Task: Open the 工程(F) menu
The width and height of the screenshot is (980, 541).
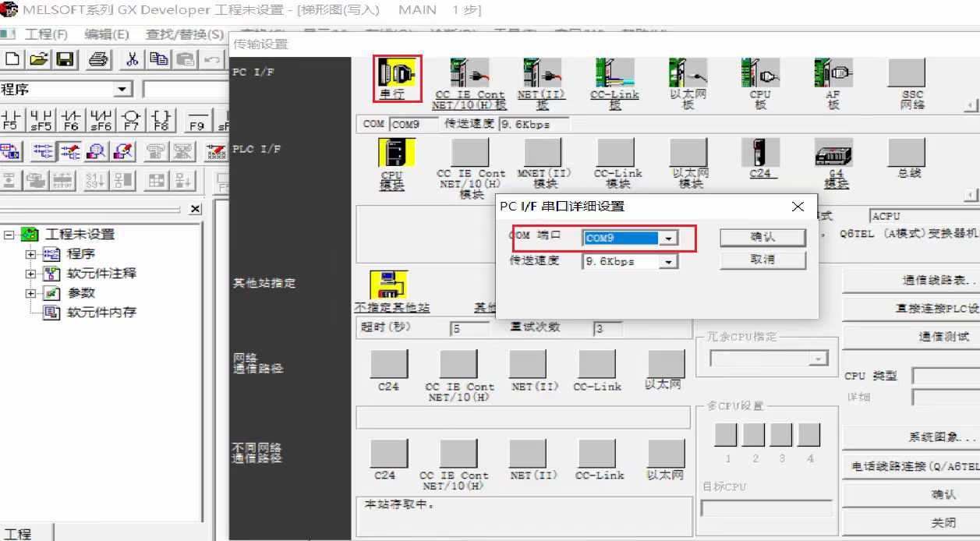Action: click(46, 34)
